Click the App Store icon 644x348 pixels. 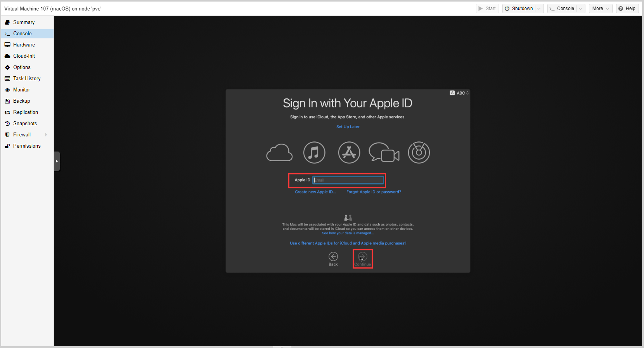[349, 153]
